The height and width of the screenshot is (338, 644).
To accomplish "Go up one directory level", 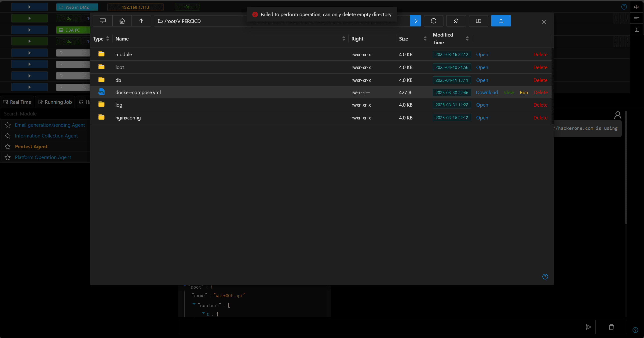I will 141,21.
